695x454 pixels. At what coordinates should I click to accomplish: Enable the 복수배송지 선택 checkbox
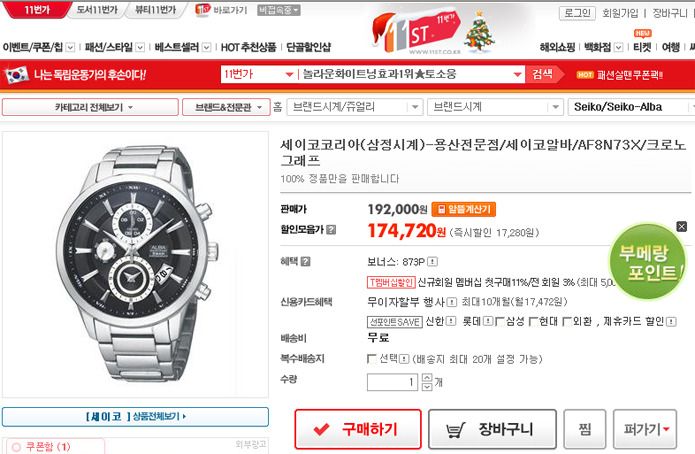tap(371, 358)
